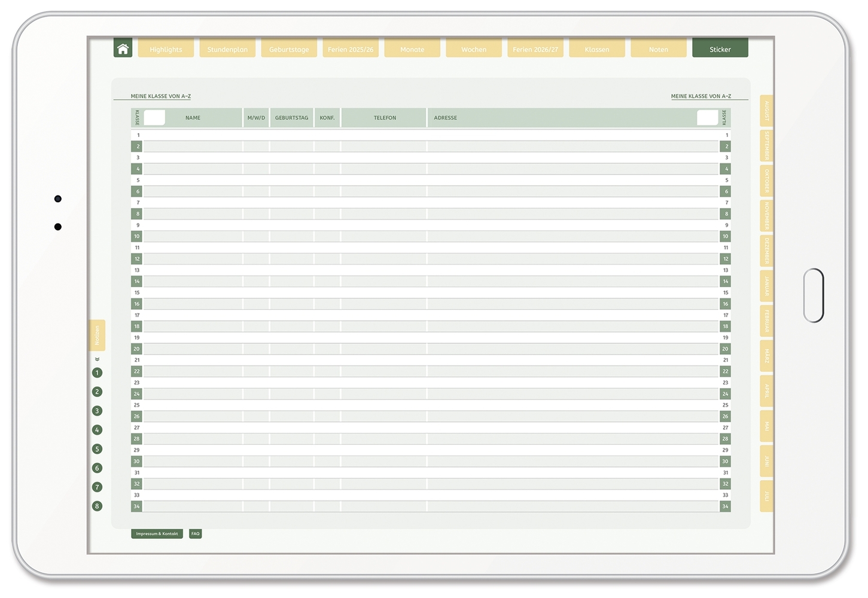Collapse the double chevron under Notizen
This screenshot has width=868, height=598.
[97, 359]
